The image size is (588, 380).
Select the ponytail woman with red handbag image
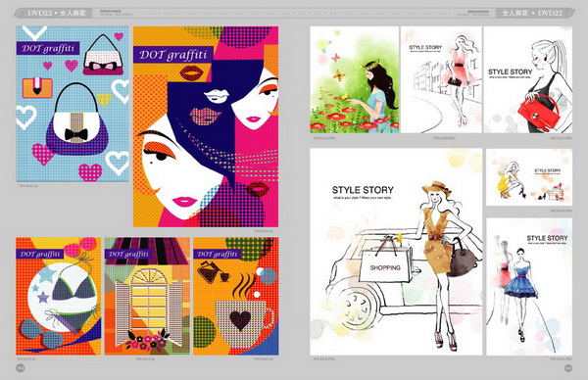point(527,79)
